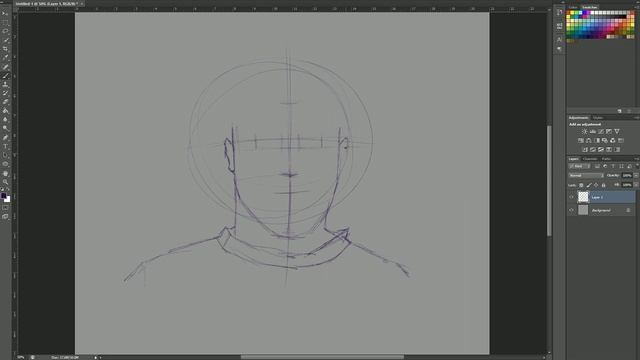The height and width of the screenshot is (360, 640).
Task: Toggle type layers filter
Action: click(613, 167)
